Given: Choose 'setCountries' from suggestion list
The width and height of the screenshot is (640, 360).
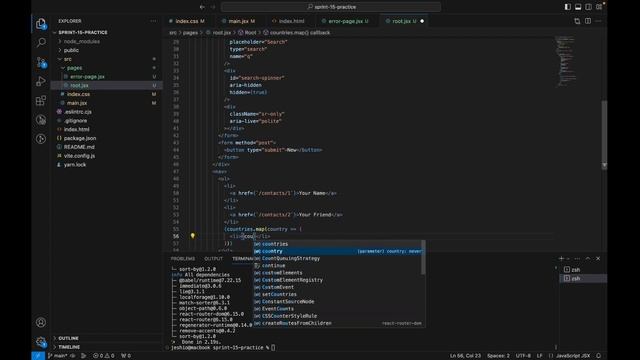Looking at the screenshot, I should pos(337,294).
